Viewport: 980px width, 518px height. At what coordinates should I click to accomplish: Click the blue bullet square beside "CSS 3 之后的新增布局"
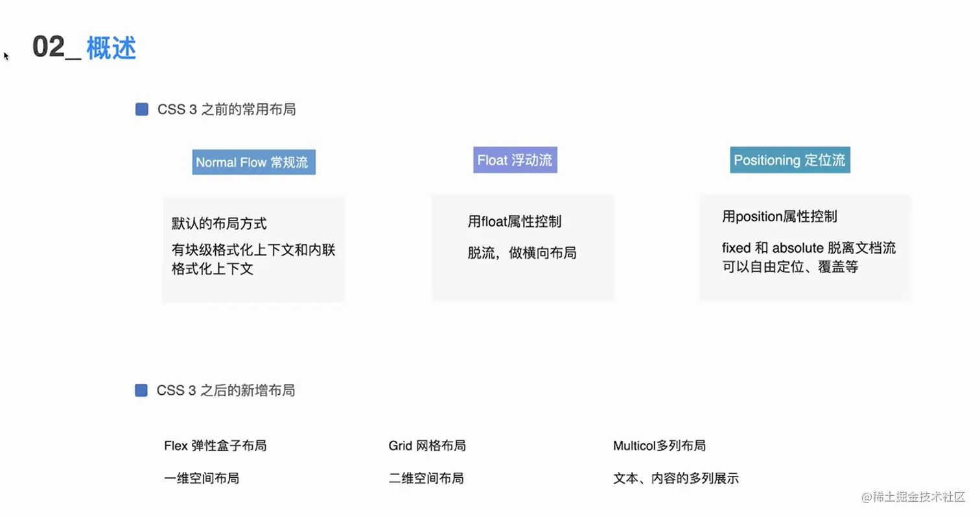(x=141, y=390)
